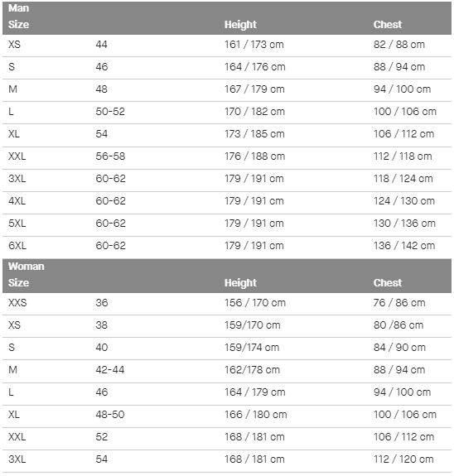Click the 6XL size label
The height and width of the screenshot is (476, 454).
[x=17, y=246]
